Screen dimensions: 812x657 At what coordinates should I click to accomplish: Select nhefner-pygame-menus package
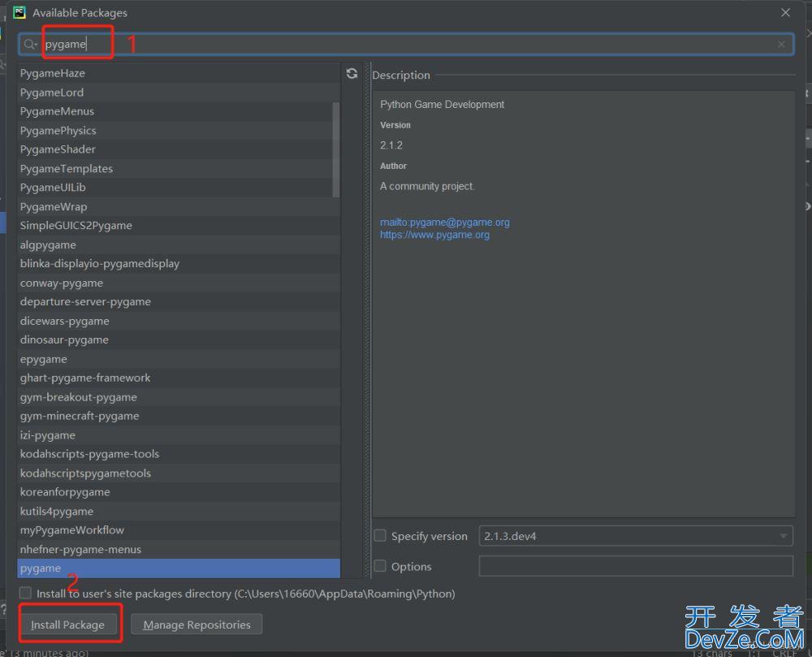[x=179, y=549]
